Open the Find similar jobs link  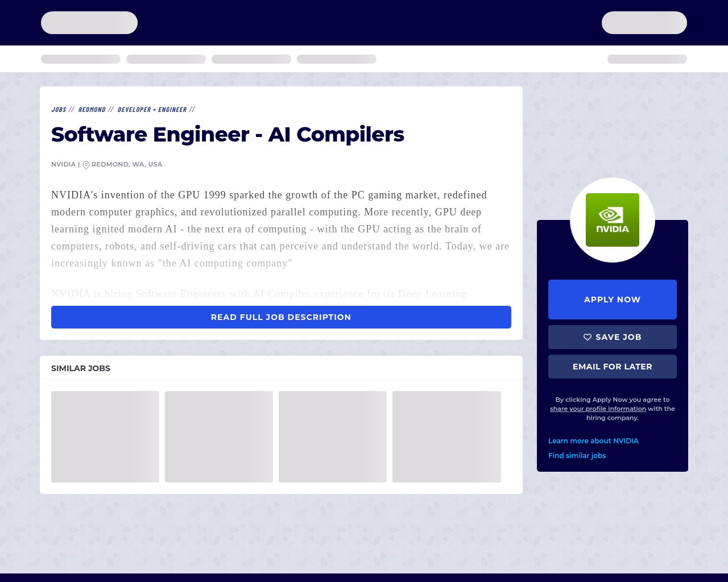click(577, 456)
